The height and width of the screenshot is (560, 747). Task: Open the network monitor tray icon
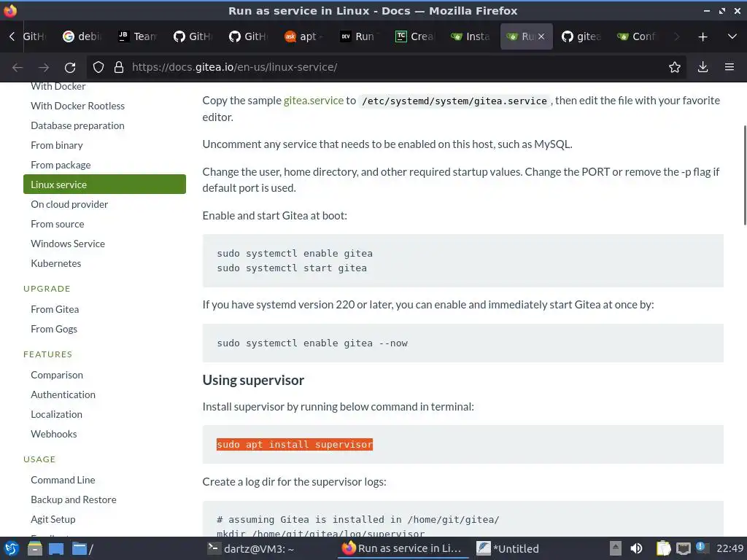click(683, 548)
